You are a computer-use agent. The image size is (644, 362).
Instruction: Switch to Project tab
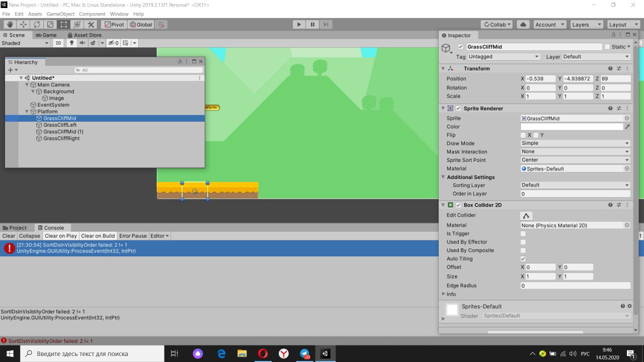coord(15,228)
